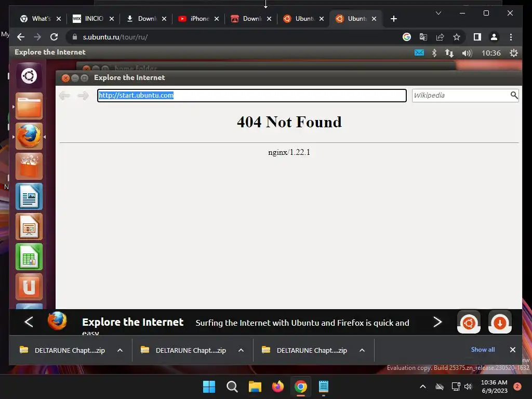Show hidden system tray icons chevron
The height and width of the screenshot is (399, 532).
coord(423,387)
